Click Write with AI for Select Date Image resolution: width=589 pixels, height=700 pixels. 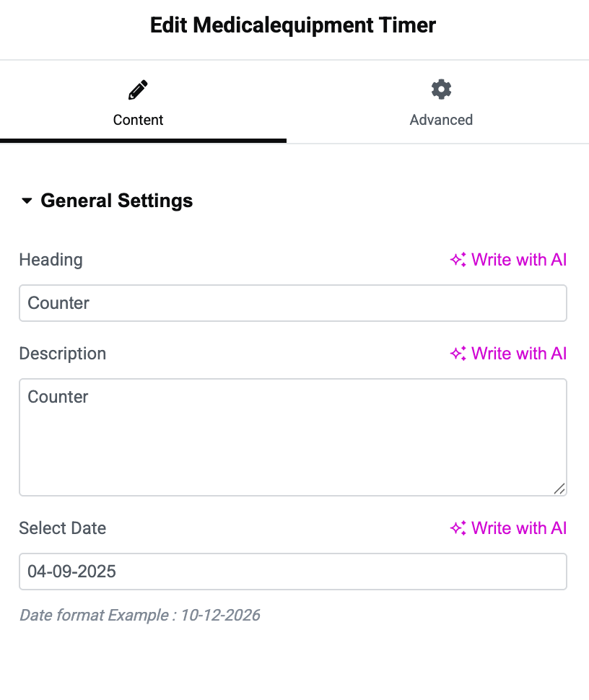pos(519,528)
